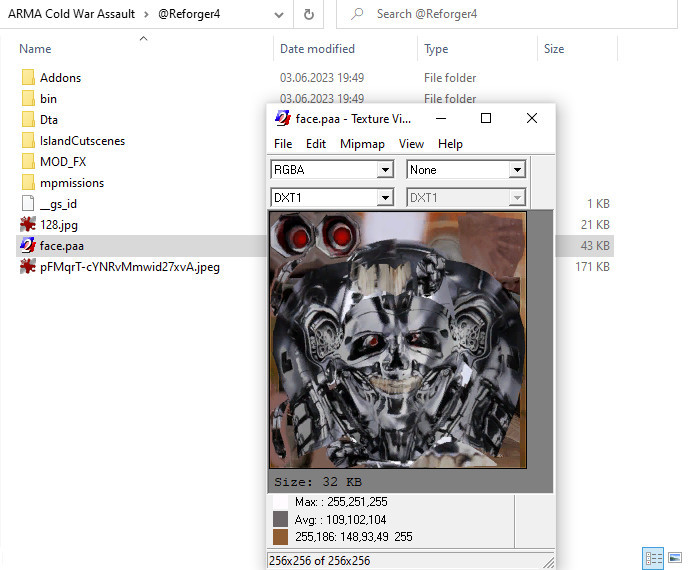The height and width of the screenshot is (570, 690).
Task: Select the IslandCutscenes folder name
Action: click(82, 141)
